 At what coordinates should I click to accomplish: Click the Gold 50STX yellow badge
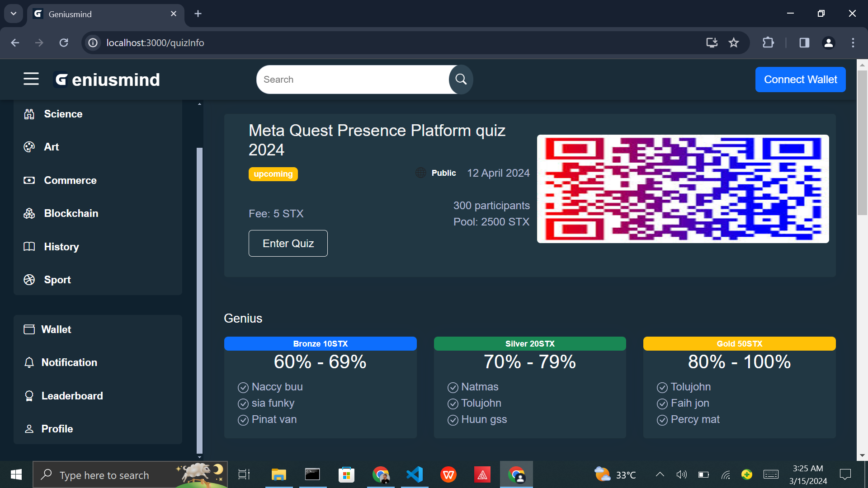click(x=739, y=344)
